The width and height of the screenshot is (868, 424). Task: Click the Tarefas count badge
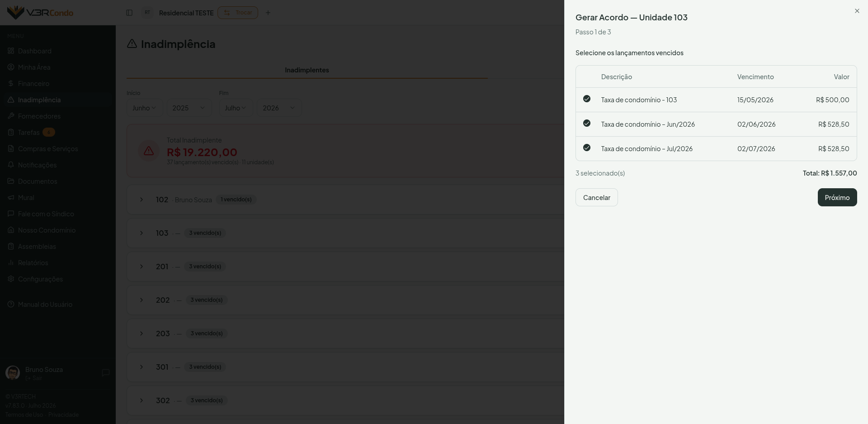(49, 132)
